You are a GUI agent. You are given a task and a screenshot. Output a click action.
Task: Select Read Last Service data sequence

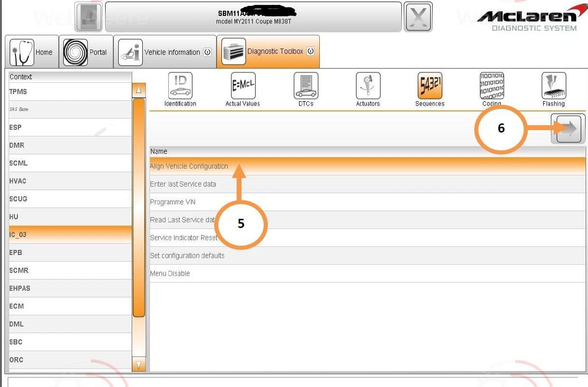pos(368,220)
